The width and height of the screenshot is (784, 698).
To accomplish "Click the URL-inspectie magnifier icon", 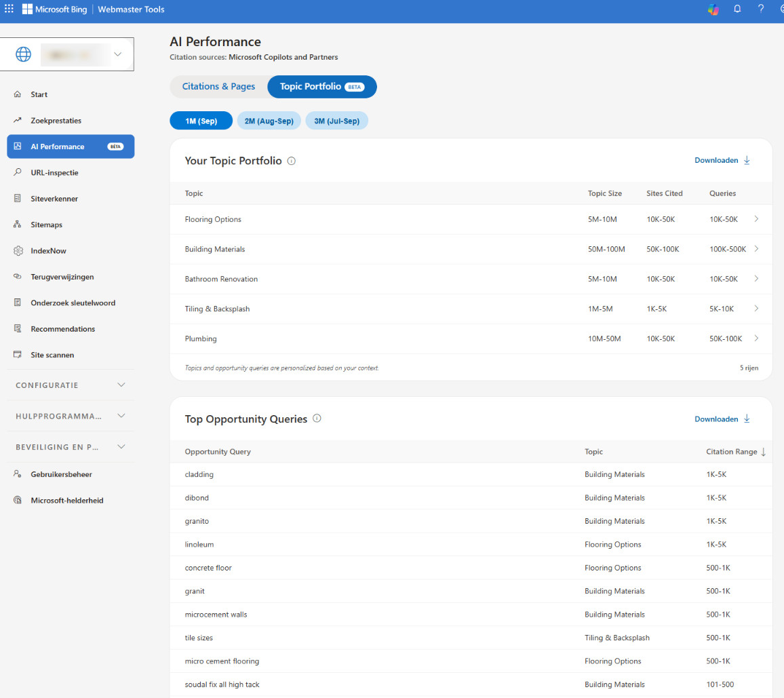I will 18,172.
